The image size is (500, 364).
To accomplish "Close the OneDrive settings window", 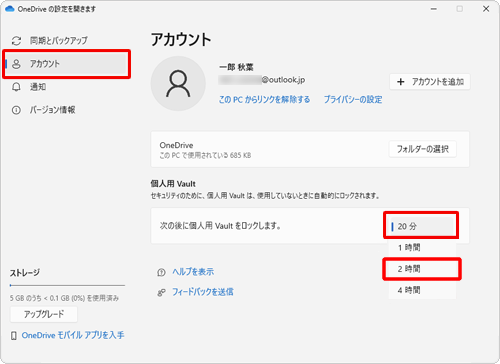I will point(486,9).
